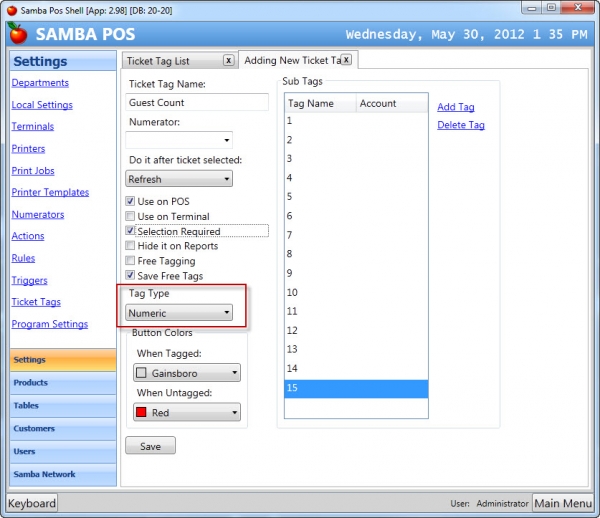Viewport: 600px width, 518px height.
Task: Switch to the Customers section
Action: tap(63, 428)
